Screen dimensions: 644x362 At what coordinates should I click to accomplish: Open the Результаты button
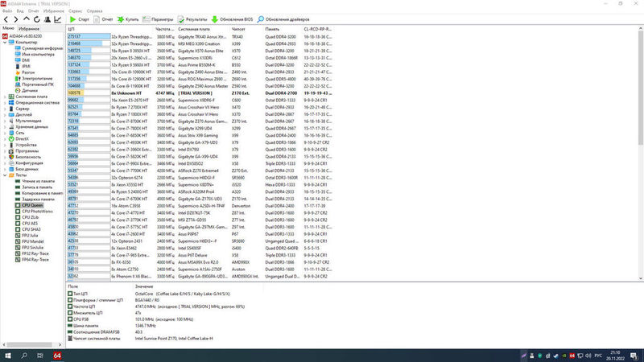click(192, 19)
